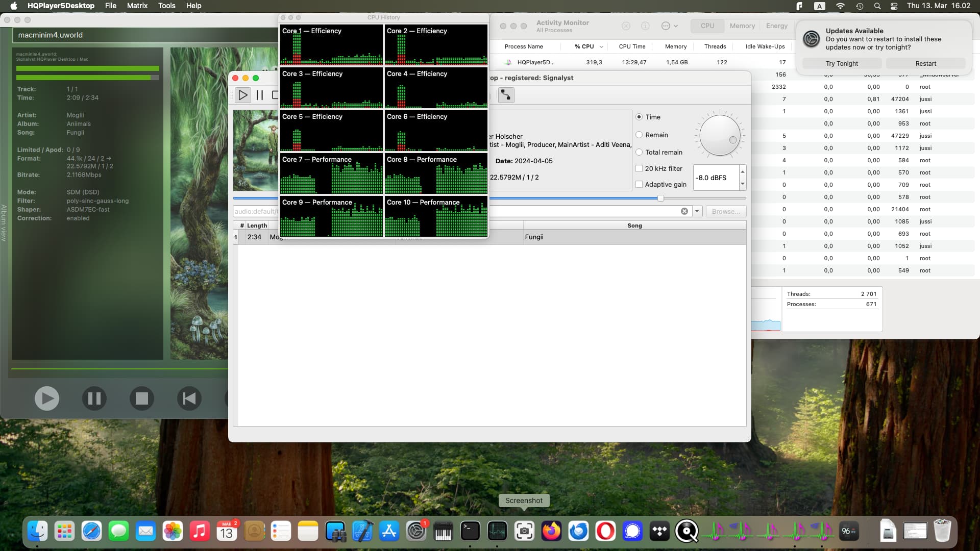Click the info icon in Activity Monitor toolbar
980x551 pixels.
pos(645,26)
